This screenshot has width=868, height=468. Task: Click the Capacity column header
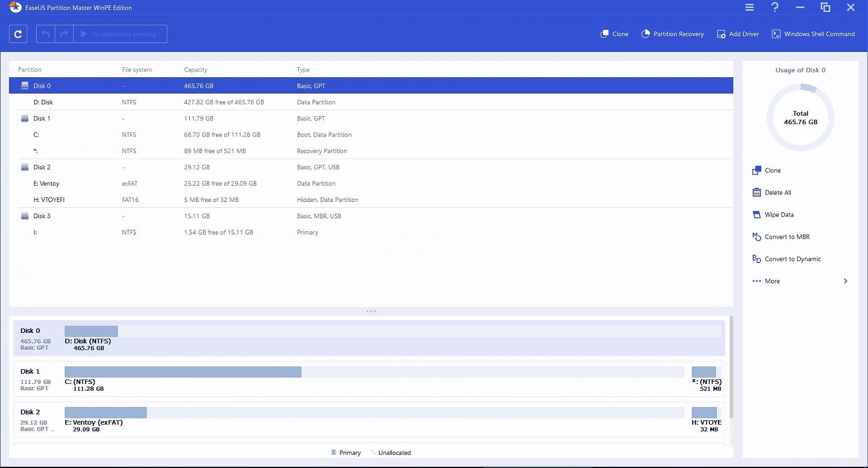tap(196, 69)
